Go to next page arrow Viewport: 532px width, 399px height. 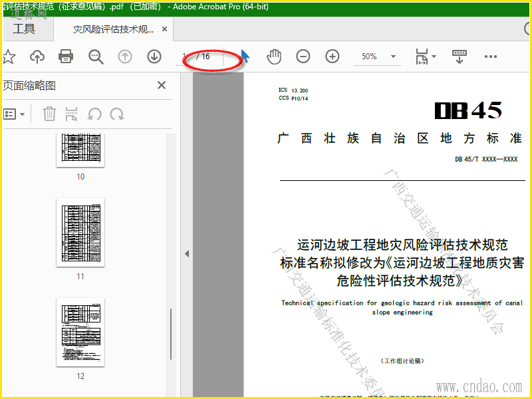154,57
